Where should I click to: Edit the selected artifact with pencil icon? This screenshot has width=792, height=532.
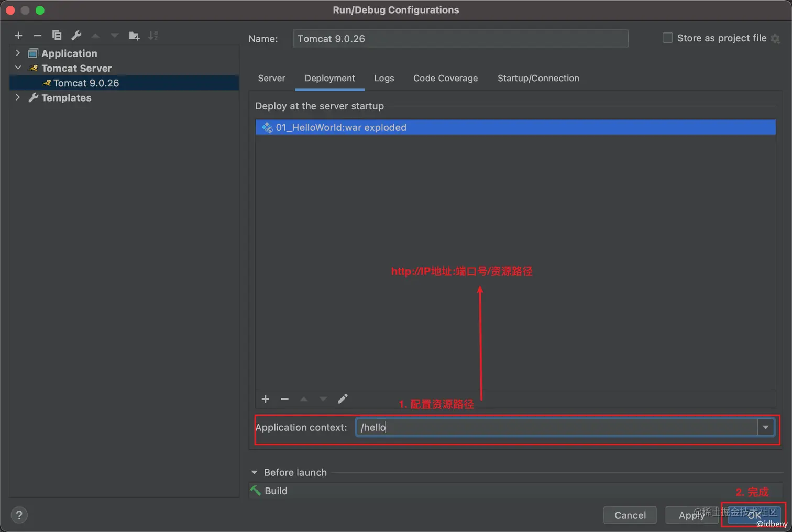pyautogui.click(x=343, y=399)
